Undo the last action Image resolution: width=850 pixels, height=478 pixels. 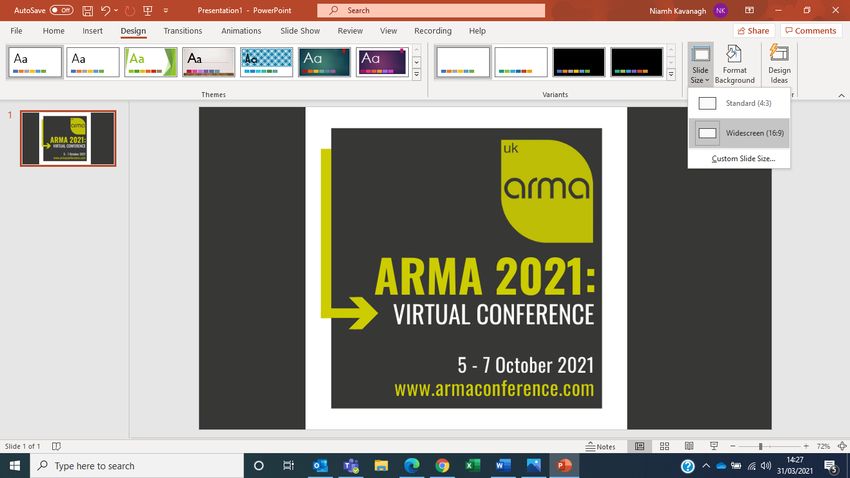pos(105,10)
